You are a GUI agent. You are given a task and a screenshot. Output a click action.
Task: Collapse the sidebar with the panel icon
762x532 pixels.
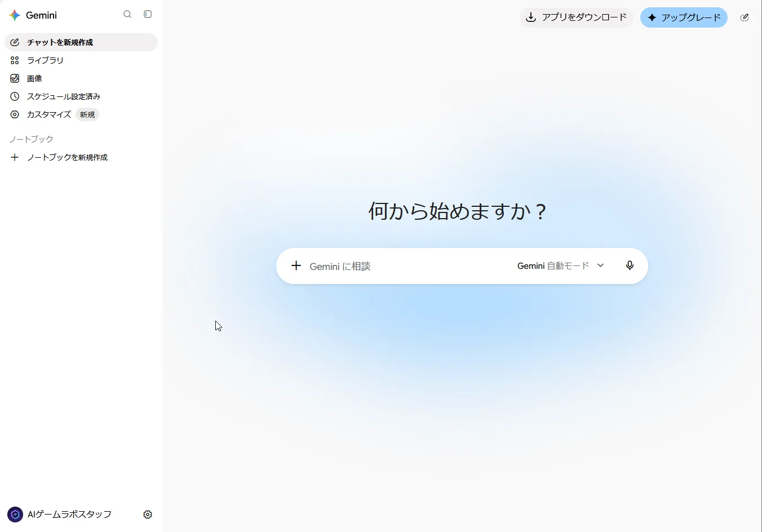tap(148, 14)
